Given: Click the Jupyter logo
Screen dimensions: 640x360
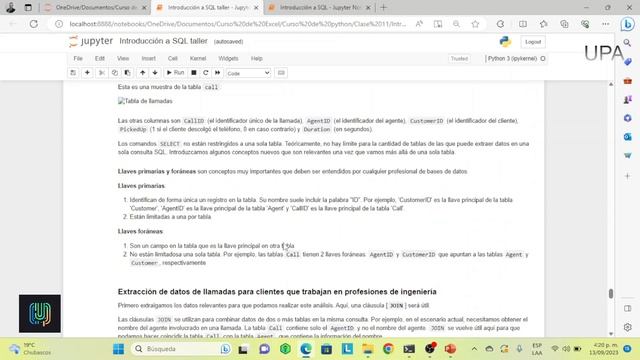Looking at the screenshot, I should [91, 41].
